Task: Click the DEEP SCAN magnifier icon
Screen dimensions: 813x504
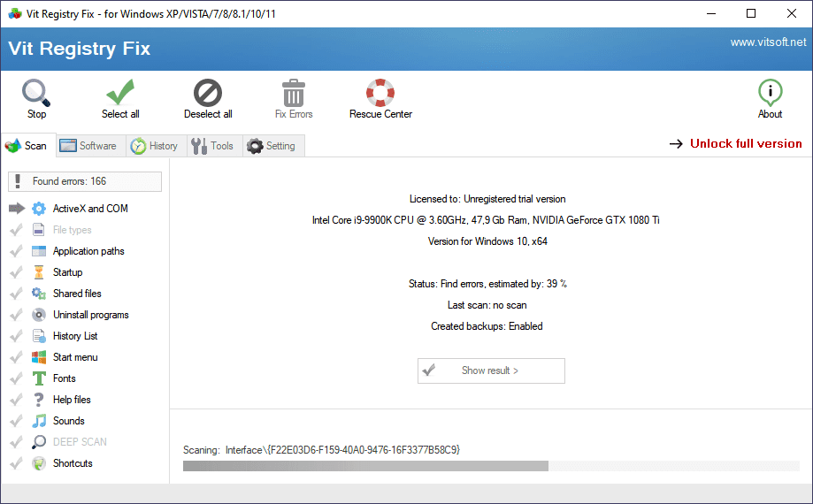Action: (x=39, y=442)
